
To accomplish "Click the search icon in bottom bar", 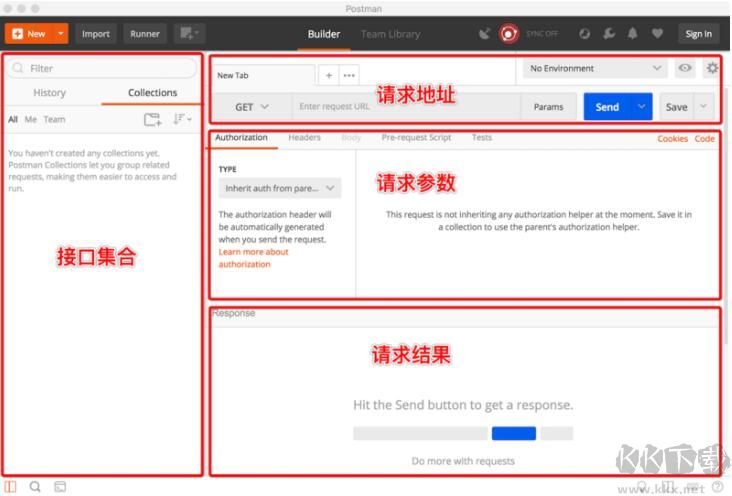I will coord(35,487).
